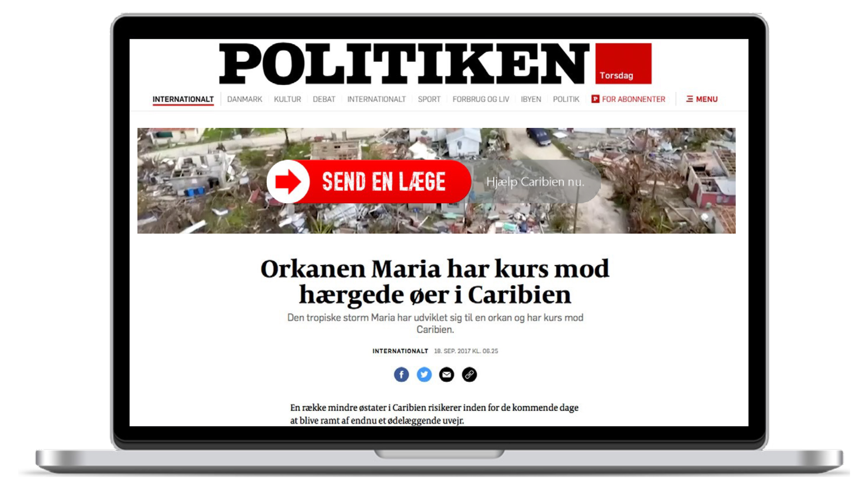This screenshot has height=488, width=868.
Task: Click the red arrow circle in banner
Action: click(x=288, y=182)
